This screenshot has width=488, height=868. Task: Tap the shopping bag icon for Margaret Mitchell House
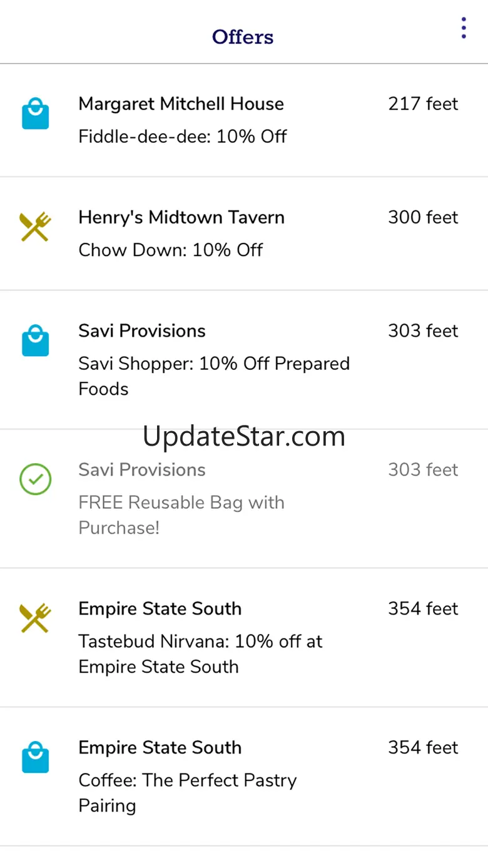(36, 113)
